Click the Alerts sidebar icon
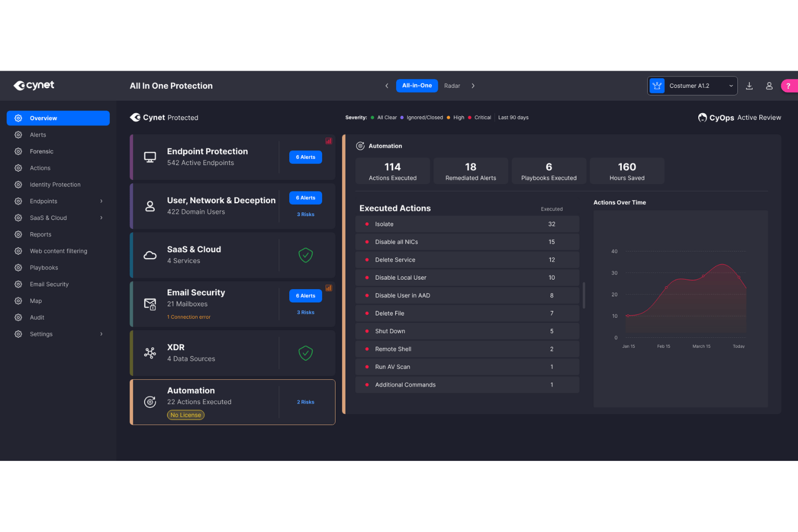Viewport: 798px width, 532px height. [18, 135]
